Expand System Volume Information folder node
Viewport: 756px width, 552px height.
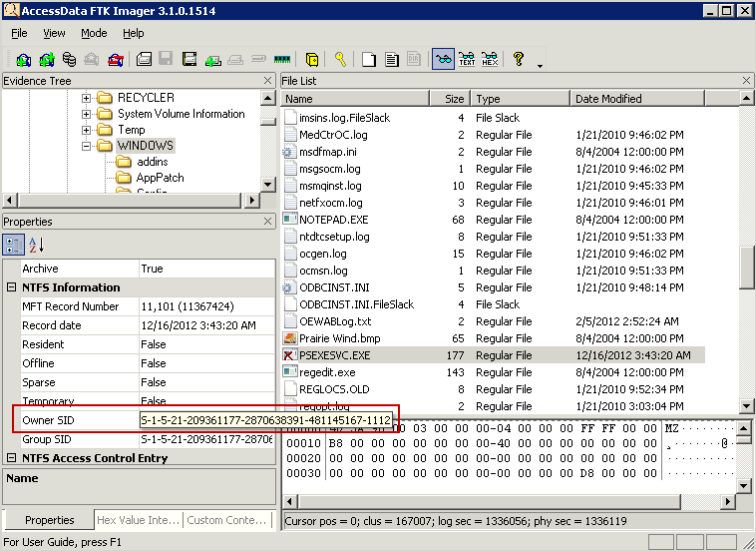point(87,114)
